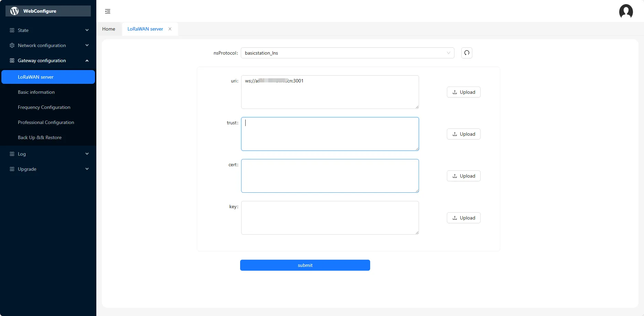This screenshot has width=644, height=316.
Task: Click Upload button for the uri field
Action: tap(464, 92)
